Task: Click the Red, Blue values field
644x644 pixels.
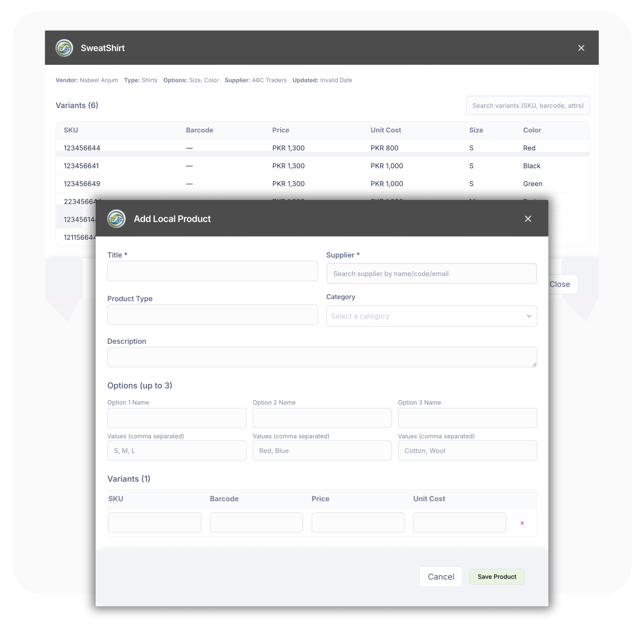Action: [x=322, y=451]
